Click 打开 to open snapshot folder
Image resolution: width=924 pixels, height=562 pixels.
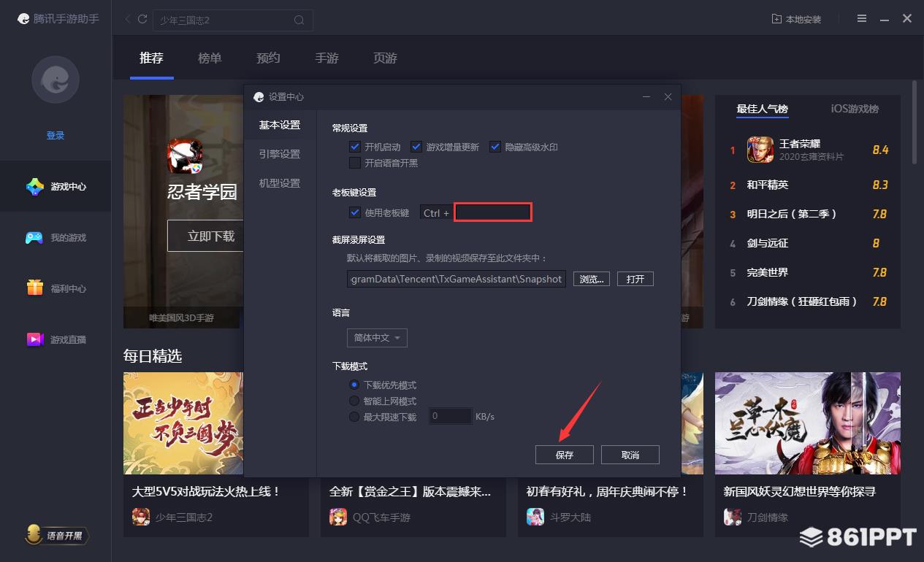tap(635, 279)
